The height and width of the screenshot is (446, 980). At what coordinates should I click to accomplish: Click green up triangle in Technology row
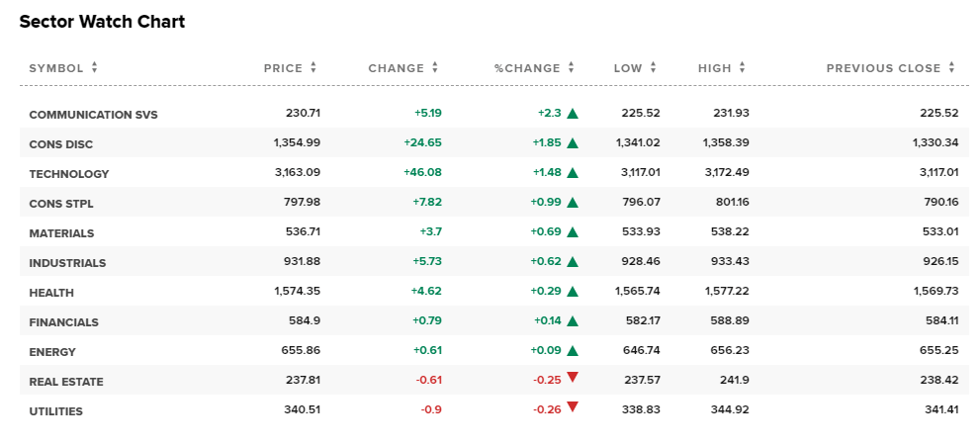click(x=573, y=173)
